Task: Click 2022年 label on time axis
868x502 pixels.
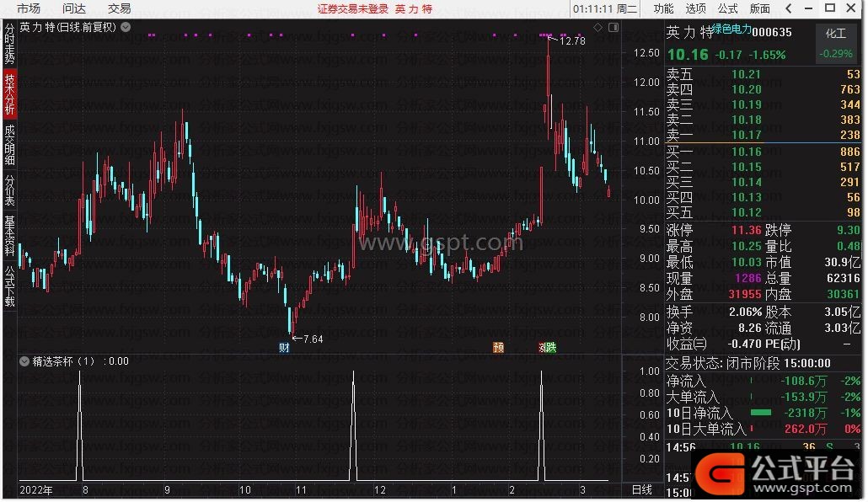Action: (36, 490)
